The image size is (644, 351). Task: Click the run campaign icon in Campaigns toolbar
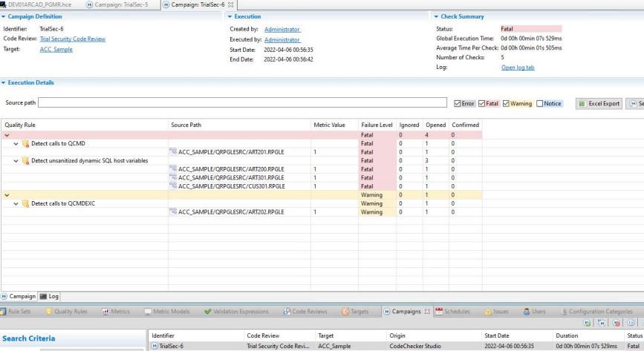[602, 323]
